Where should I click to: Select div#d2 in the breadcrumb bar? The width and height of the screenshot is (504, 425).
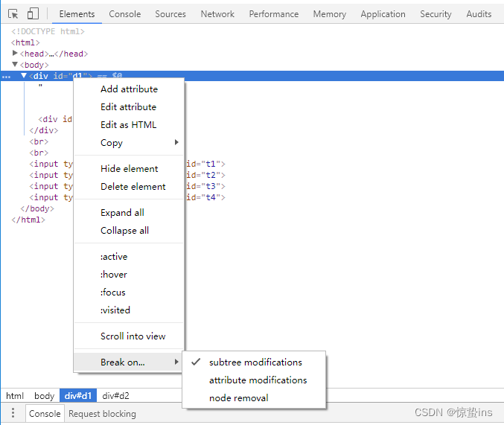point(115,396)
